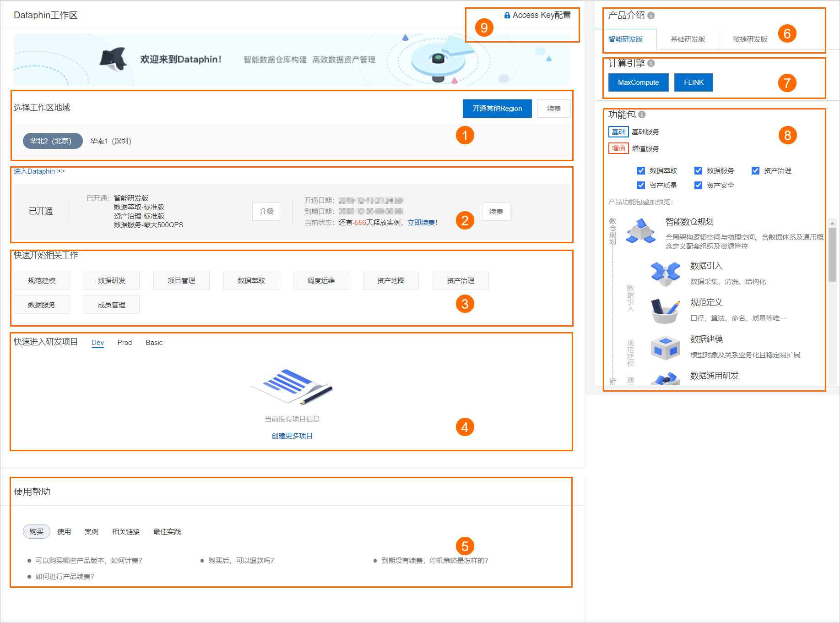
Task: Click the 数据通用研发 icon
Action: click(665, 379)
